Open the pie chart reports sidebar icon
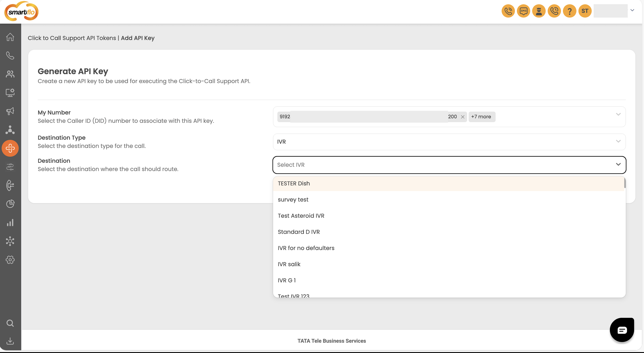Viewport: 644px width, 353px height. 10,204
